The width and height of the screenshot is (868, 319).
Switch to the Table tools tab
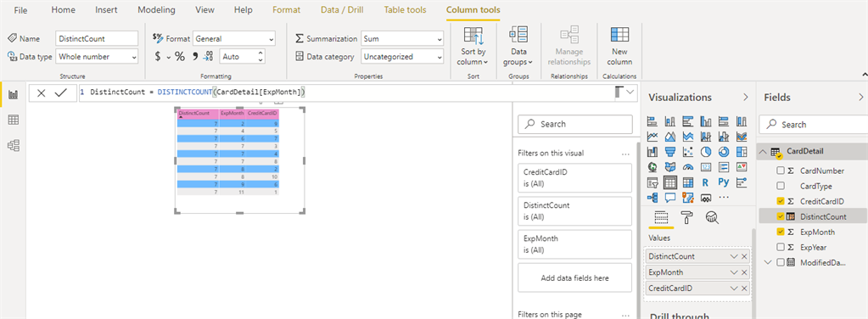[406, 10]
